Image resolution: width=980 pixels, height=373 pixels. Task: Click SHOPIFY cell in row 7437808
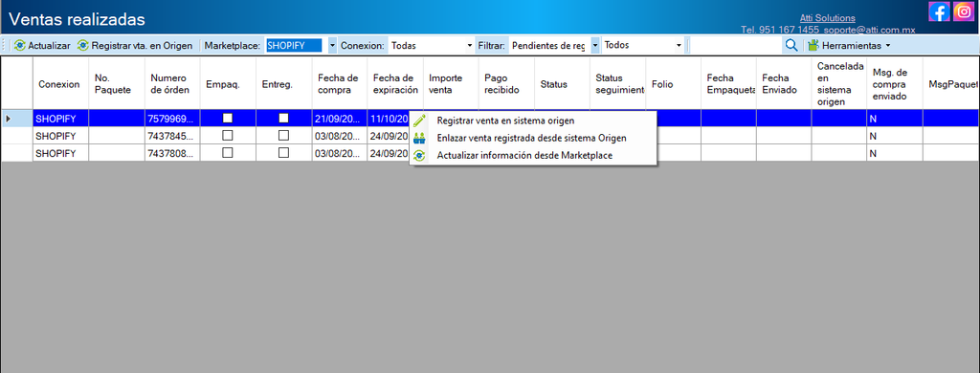click(60, 153)
